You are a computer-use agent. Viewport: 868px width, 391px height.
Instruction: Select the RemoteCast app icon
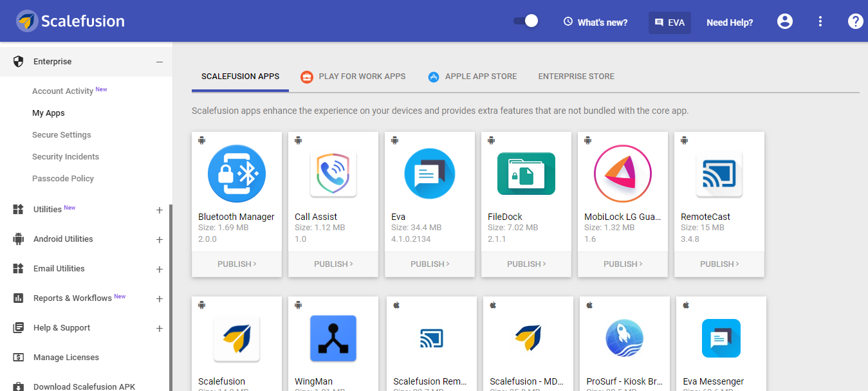pos(719,174)
